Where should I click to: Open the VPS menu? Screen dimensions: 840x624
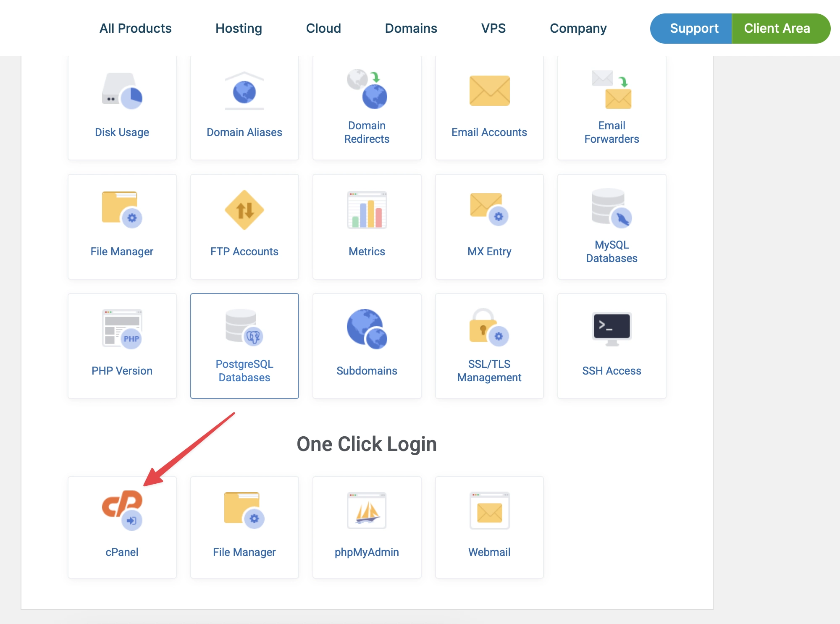click(493, 28)
